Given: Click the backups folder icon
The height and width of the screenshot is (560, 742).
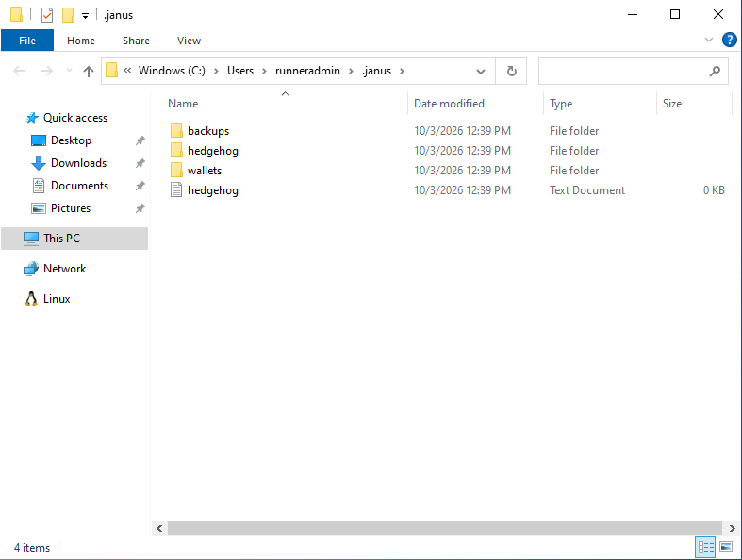Looking at the screenshot, I should pyautogui.click(x=176, y=131).
